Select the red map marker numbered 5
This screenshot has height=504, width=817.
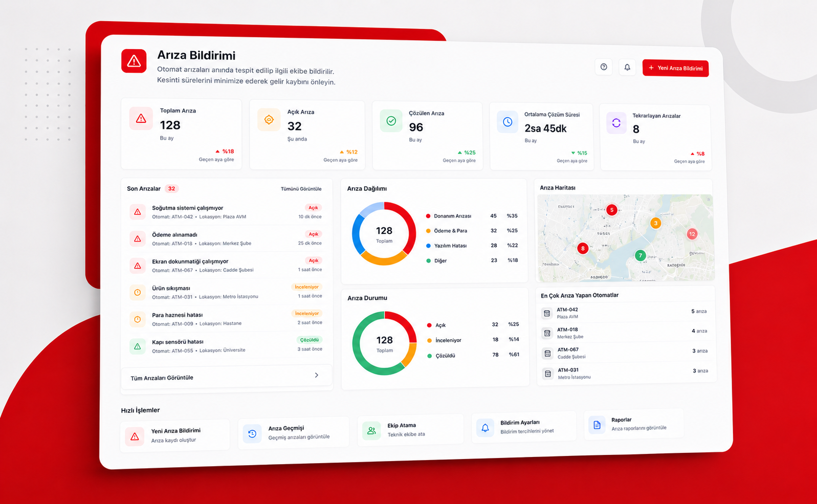[x=612, y=210]
